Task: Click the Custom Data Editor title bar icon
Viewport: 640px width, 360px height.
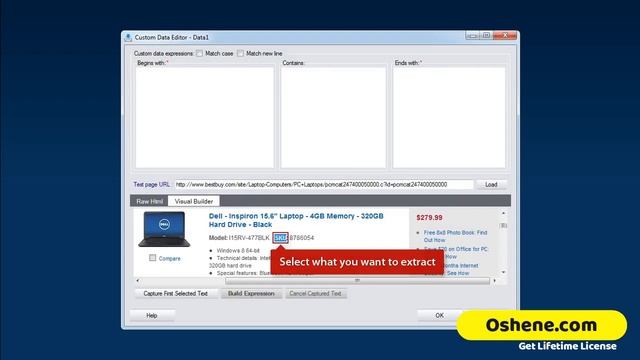Action: point(128,38)
